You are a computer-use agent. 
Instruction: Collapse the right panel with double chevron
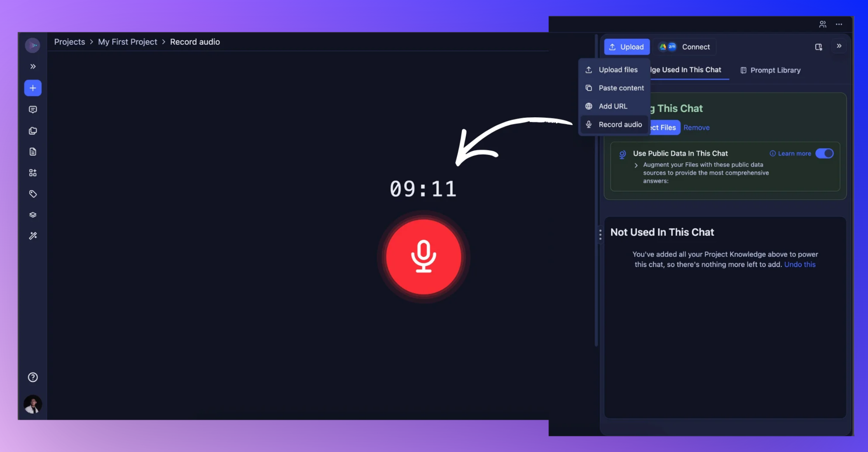coord(839,46)
